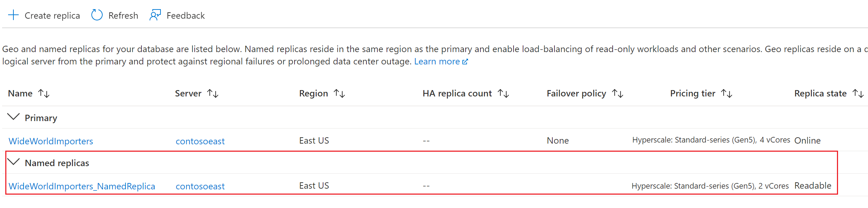Collapse the Named replicas group chevron
Screen dimensions: 868x208
[x=13, y=162]
